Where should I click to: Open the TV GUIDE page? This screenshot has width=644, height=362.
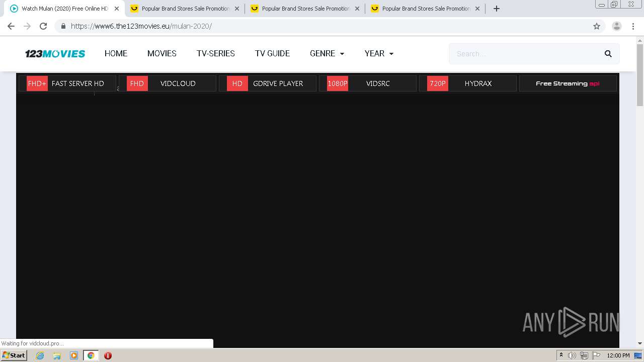coord(272,54)
